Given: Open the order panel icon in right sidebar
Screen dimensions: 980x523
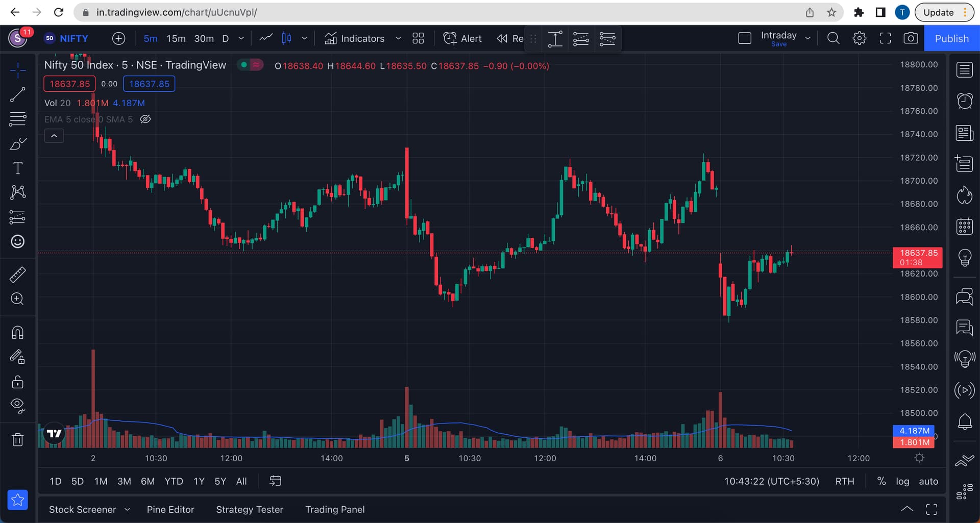Looking at the screenshot, I should [x=964, y=461].
